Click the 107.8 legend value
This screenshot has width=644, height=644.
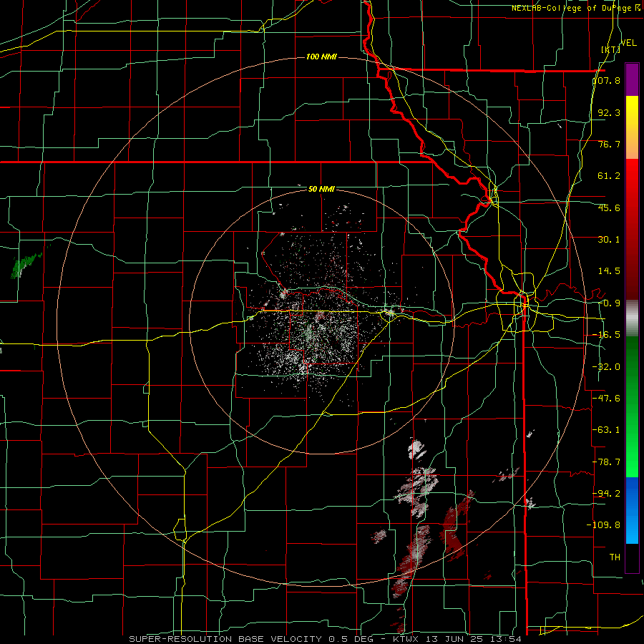pyautogui.click(x=606, y=80)
